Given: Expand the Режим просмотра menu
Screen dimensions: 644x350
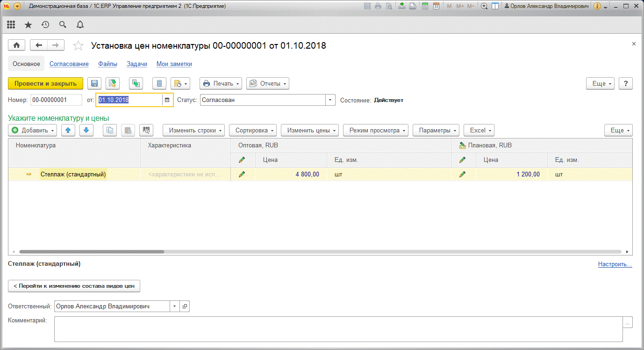Looking at the screenshot, I should (x=376, y=130).
